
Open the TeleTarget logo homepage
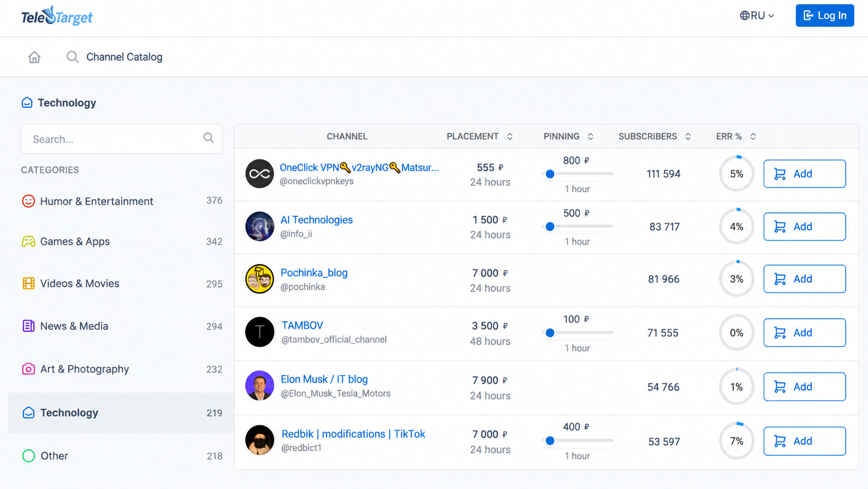tap(57, 16)
